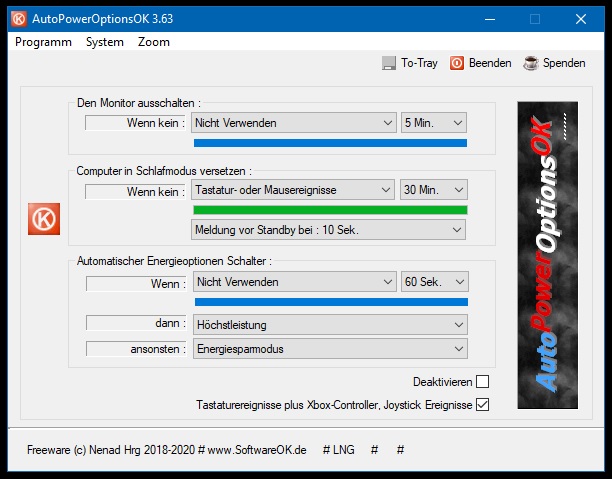Screen dimensions: 612x479
Task: Open the Programm menu
Action: pyautogui.click(x=43, y=42)
